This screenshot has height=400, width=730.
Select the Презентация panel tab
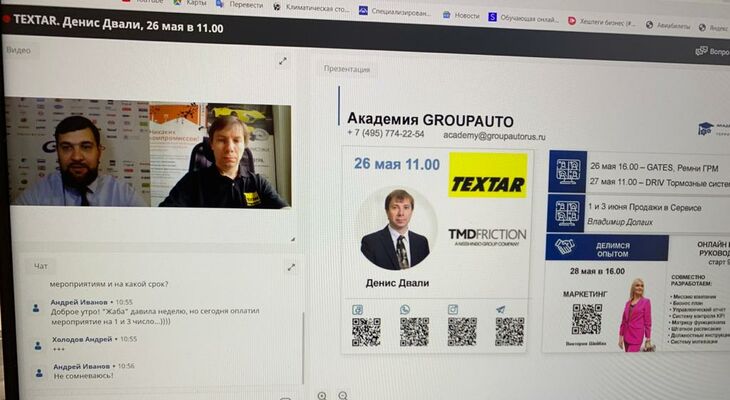(x=347, y=69)
